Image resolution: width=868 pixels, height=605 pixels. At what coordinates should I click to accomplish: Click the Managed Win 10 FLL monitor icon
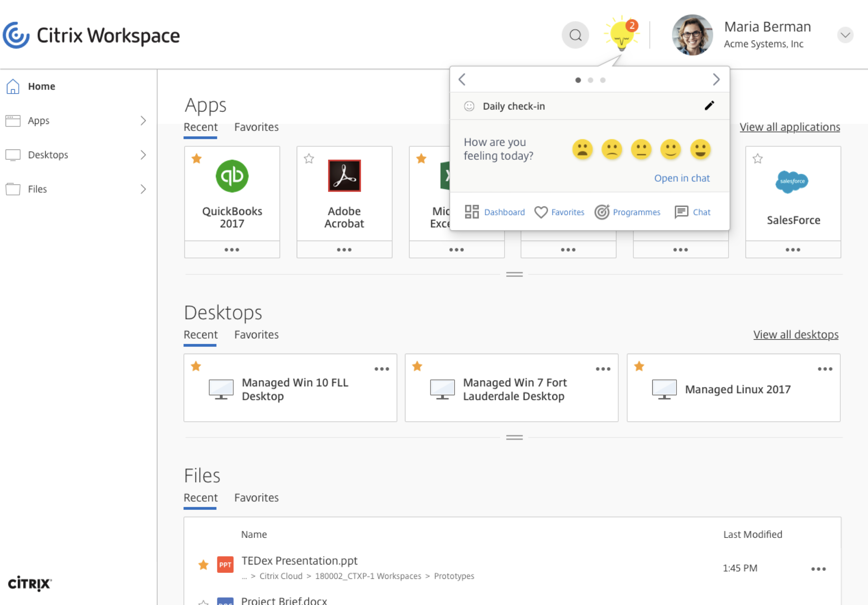click(221, 389)
